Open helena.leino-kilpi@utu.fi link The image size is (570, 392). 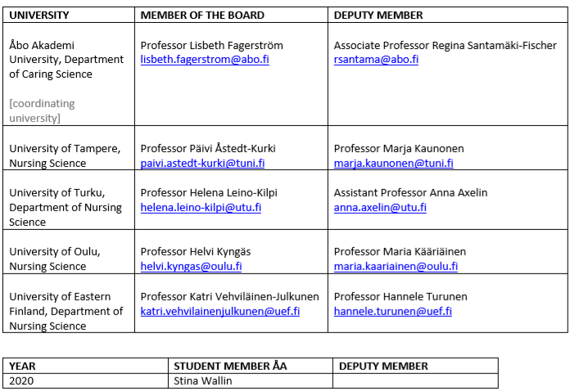[x=201, y=207]
